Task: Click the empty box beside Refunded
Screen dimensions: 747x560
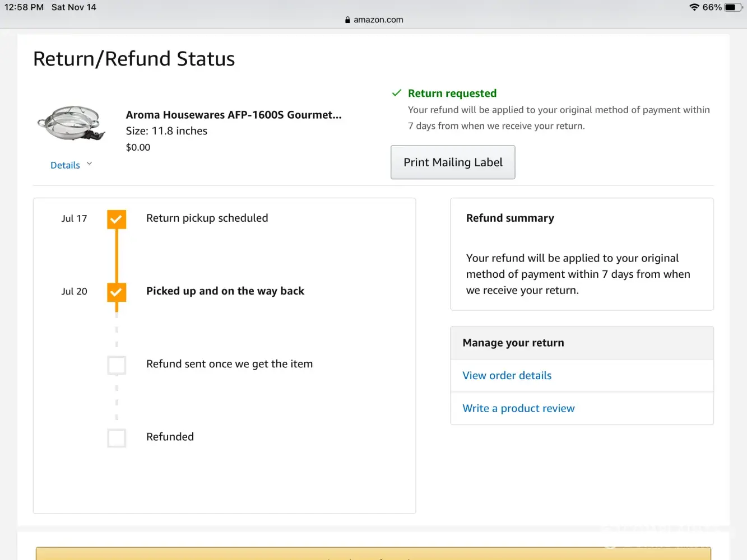Action: click(117, 438)
